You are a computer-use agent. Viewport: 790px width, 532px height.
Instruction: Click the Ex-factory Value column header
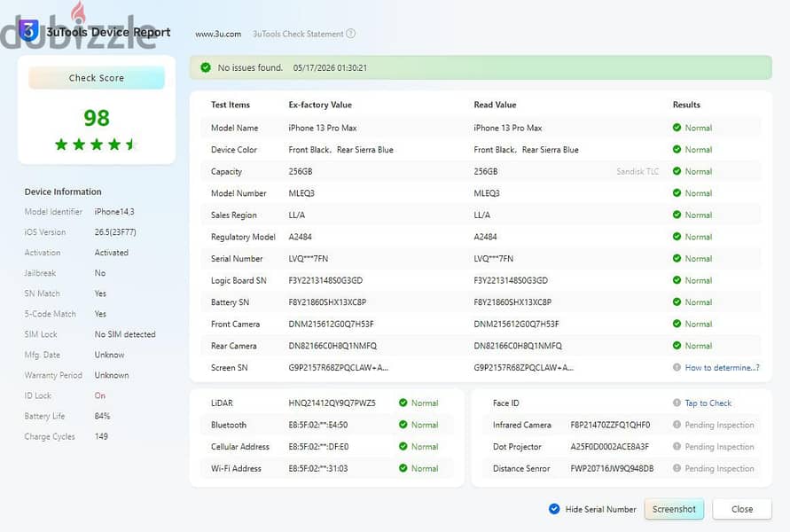click(x=320, y=105)
